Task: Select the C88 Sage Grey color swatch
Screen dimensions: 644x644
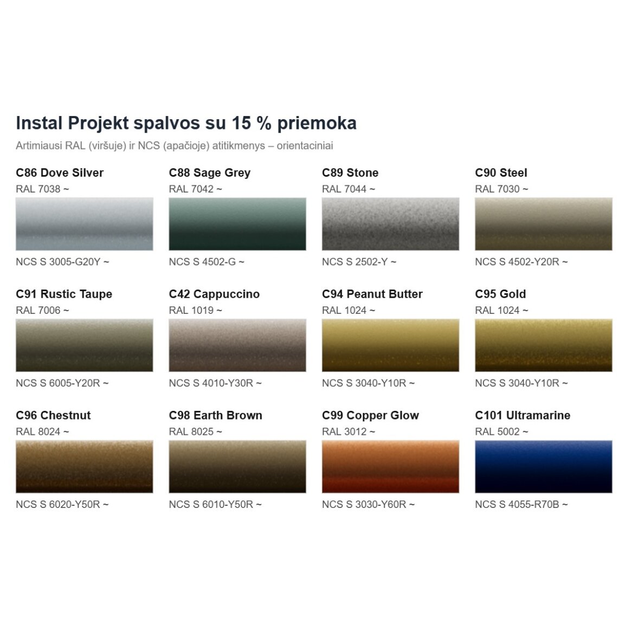Action: [x=237, y=224]
